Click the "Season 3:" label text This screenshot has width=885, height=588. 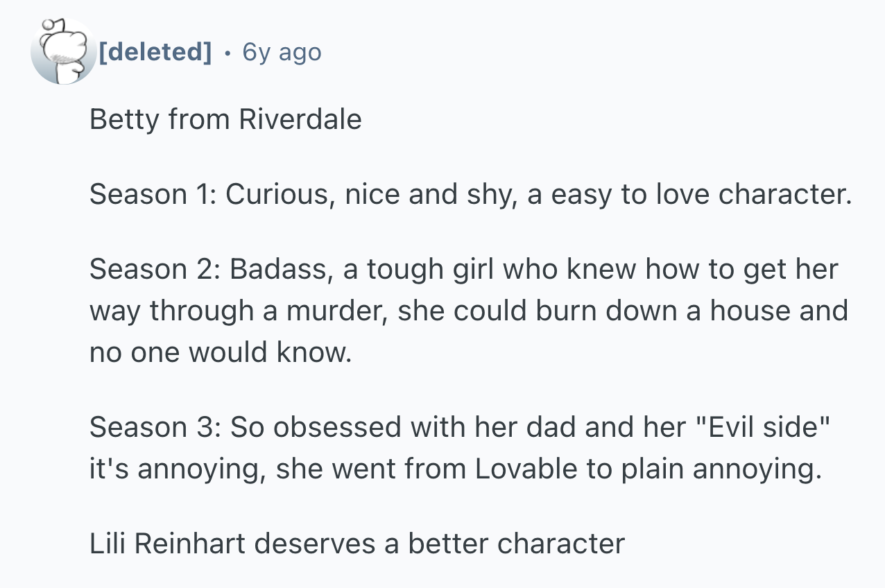[154, 427]
